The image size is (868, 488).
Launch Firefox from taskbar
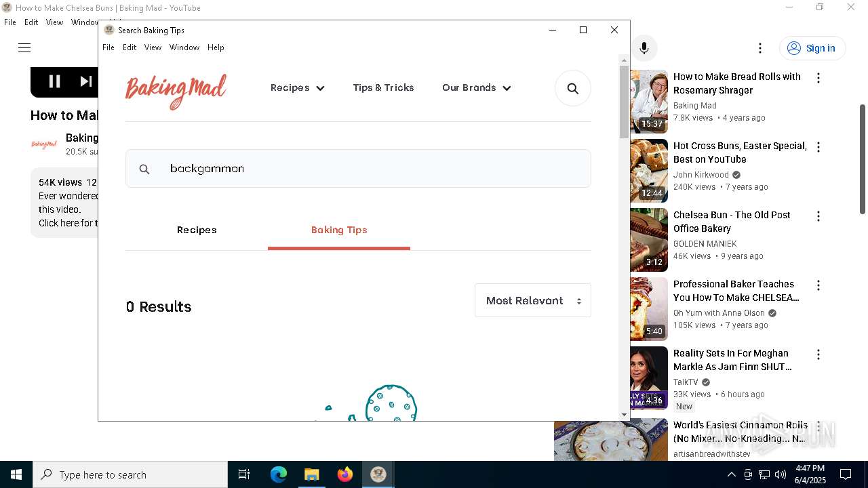(344, 474)
